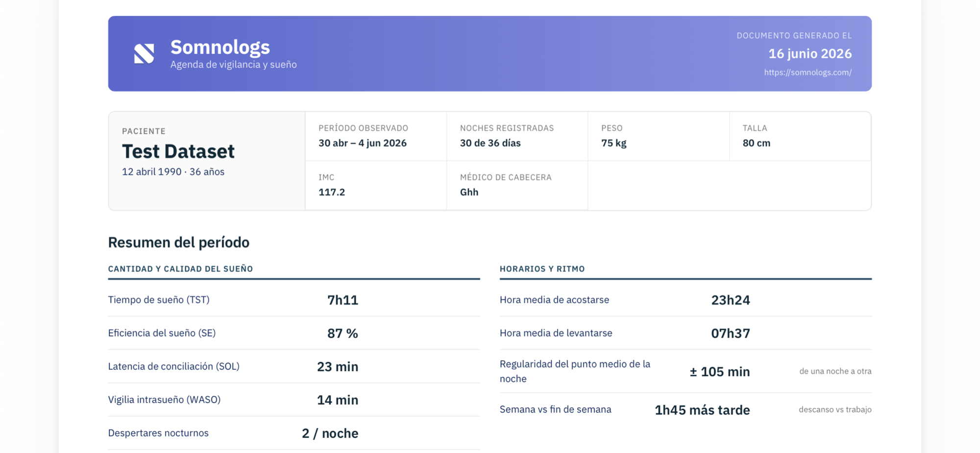Image resolution: width=980 pixels, height=453 pixels.
Task: Select the value '1h45 más tarde'
Action: (x=702, y=410)
